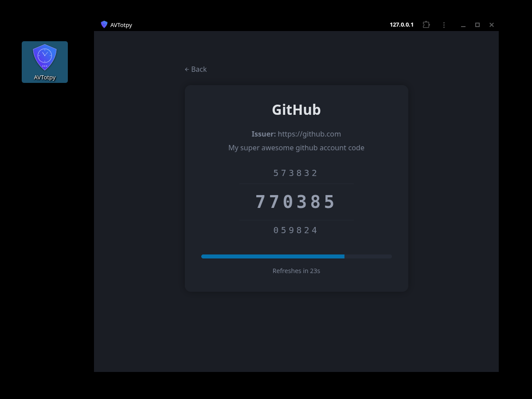Minimize the AVTotpy window
Viewport: 532px width, 399px height.
pyautogui.click(x=463, y=25)
